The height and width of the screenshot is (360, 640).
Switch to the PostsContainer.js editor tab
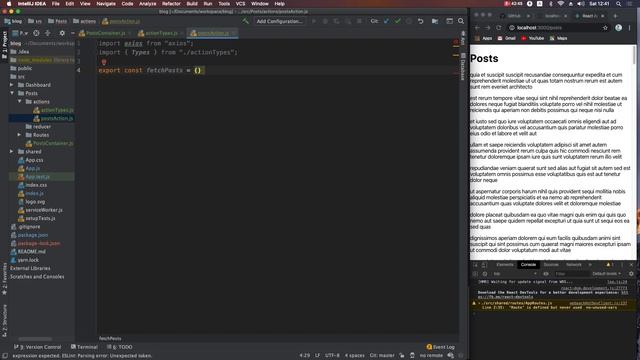tap(105, 33)
